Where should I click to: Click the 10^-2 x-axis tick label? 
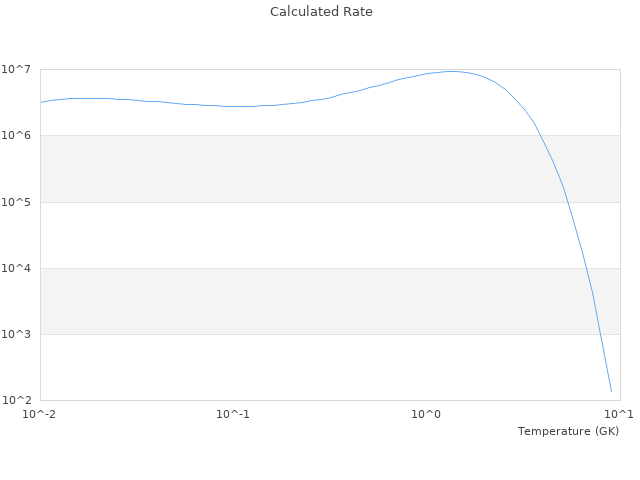[x=40, y=414]
